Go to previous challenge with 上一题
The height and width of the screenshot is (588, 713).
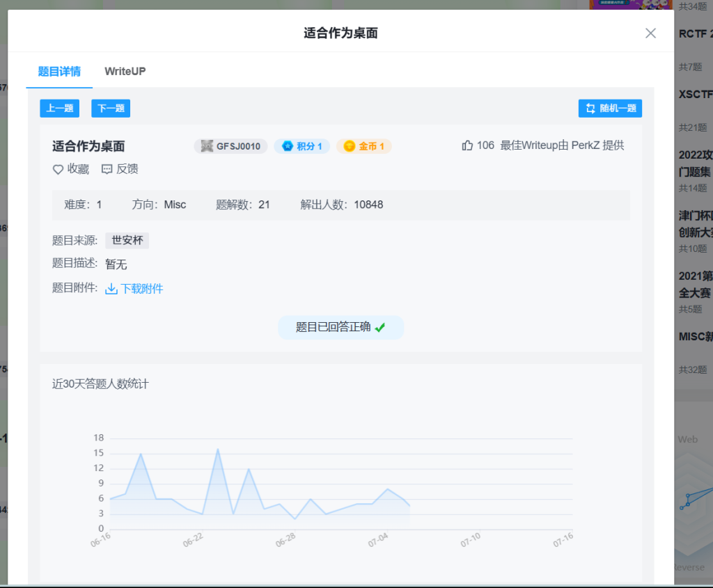(60, 109)
